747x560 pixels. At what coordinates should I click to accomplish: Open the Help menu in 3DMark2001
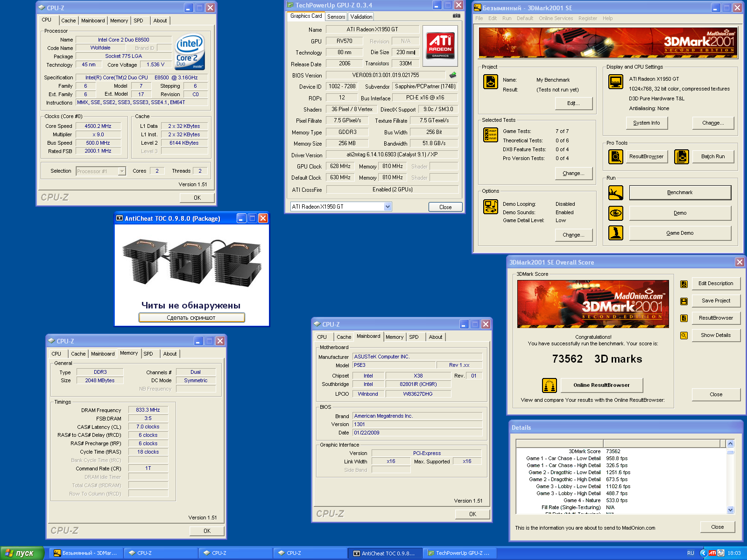607,18
